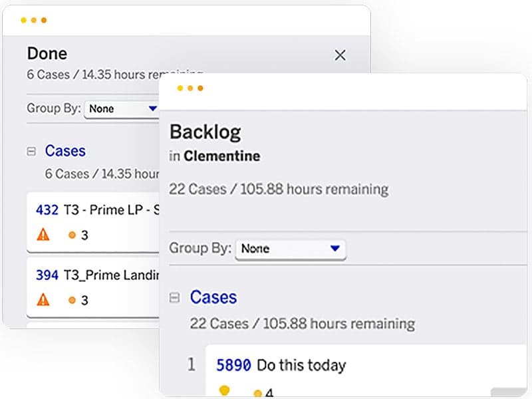
Task: Close the Done panel with the X
Action: coord(340,56)
